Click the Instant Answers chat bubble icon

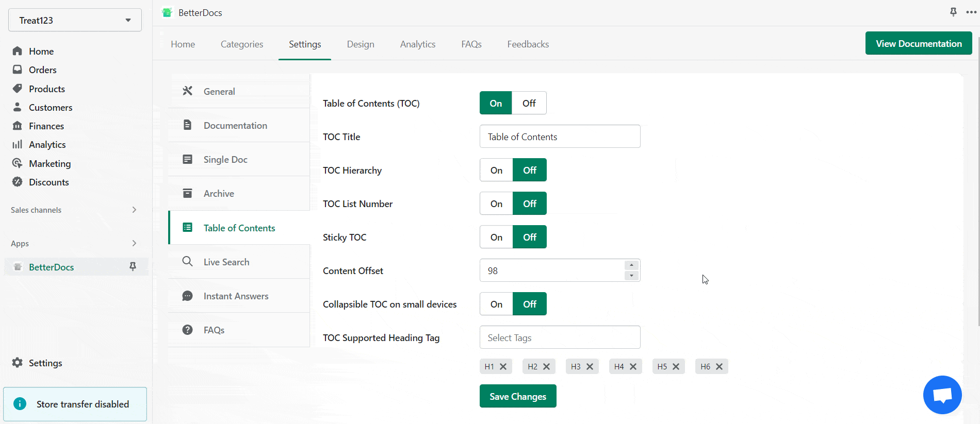coord(188,296)
